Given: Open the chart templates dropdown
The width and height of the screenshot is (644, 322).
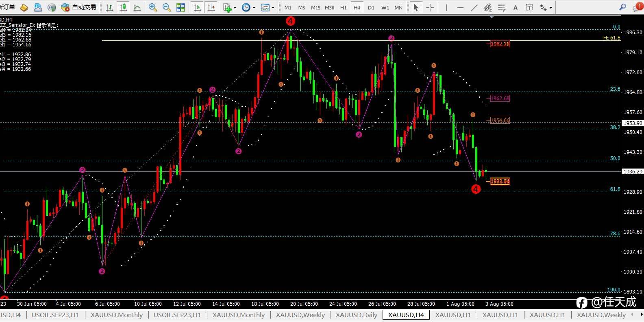Looking at the screenshot, I should [x=268, y=7].
